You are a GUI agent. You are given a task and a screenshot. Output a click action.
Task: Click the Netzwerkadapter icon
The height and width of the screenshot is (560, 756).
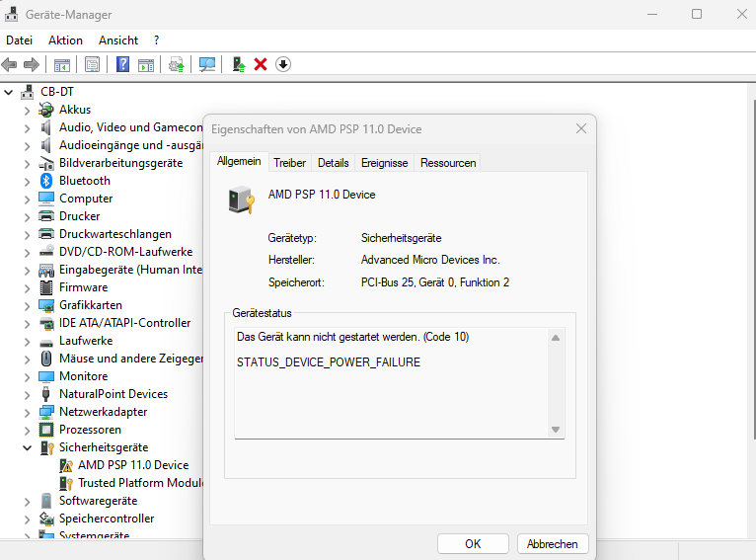click(46, 412)
